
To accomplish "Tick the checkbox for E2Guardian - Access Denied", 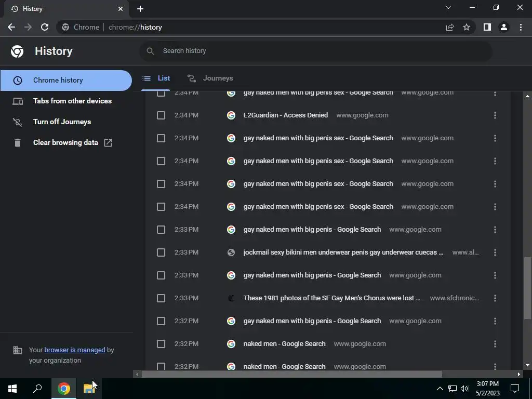I will [x=161, y=115].
